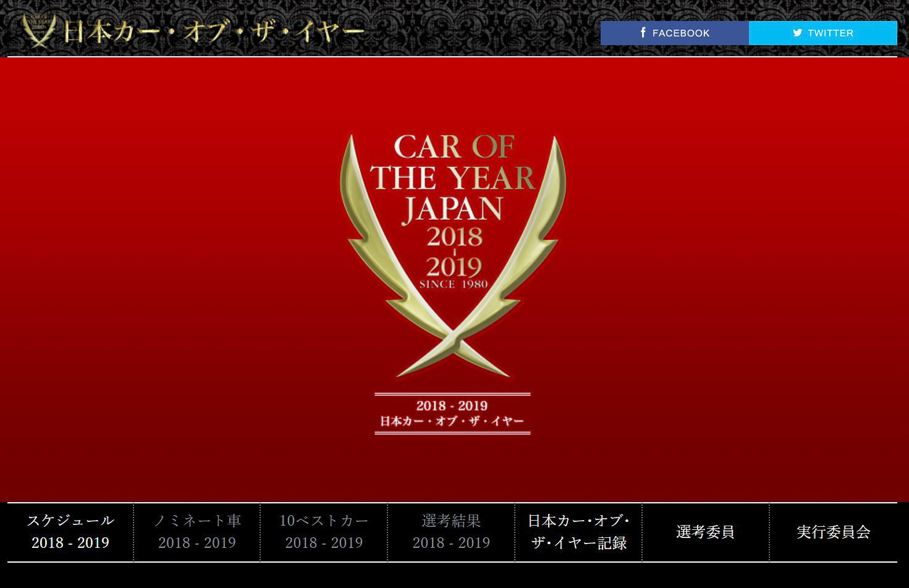Open スケジュール 2018 - 2019 menu item

pos(70,532)
